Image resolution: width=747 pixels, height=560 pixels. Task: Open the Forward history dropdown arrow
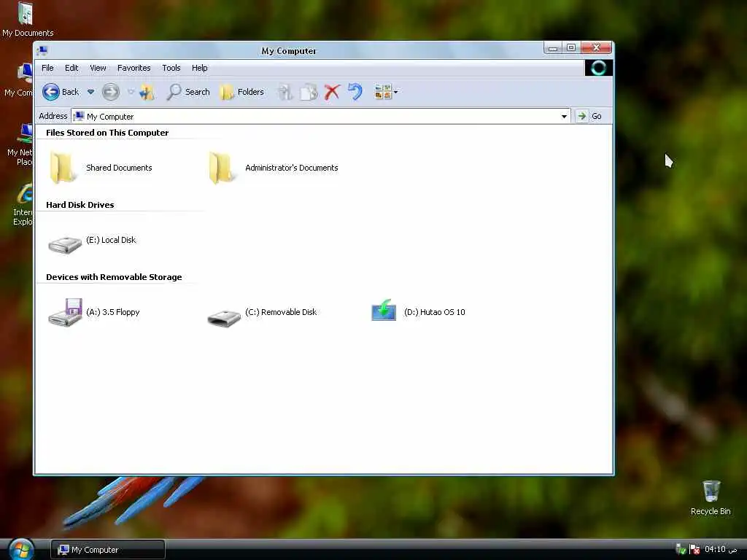click(x=131, y=92)
